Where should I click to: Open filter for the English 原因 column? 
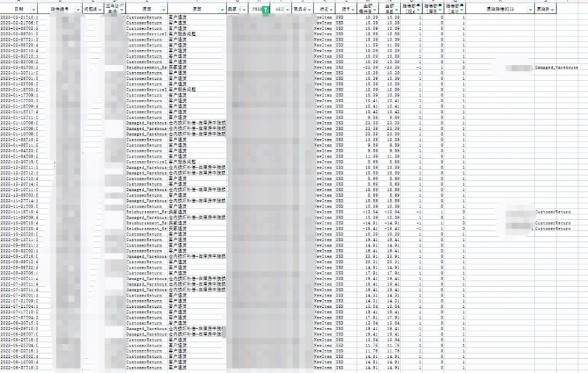click(x=163, y=10)
